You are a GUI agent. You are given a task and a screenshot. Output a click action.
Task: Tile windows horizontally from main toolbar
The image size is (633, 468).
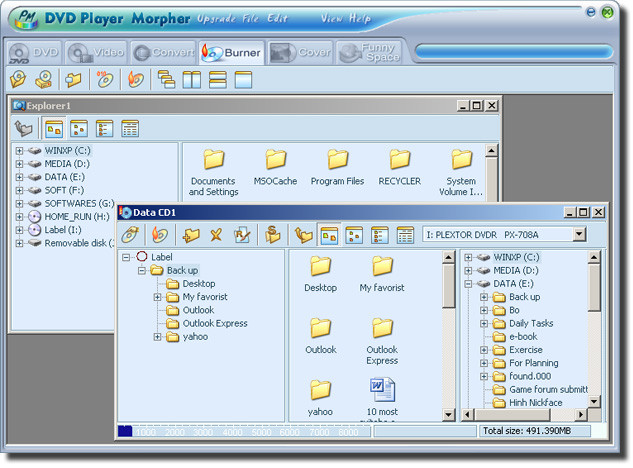point(218,80)
